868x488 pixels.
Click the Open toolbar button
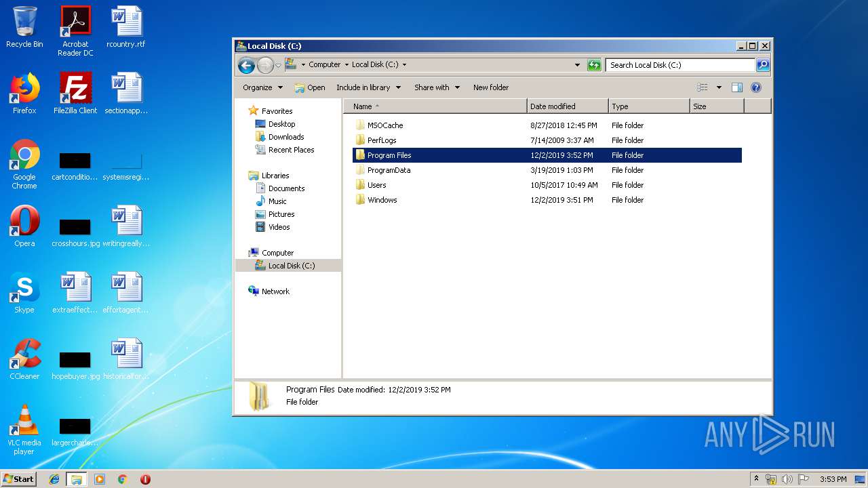pyautogui.click(x=310, y=87)
